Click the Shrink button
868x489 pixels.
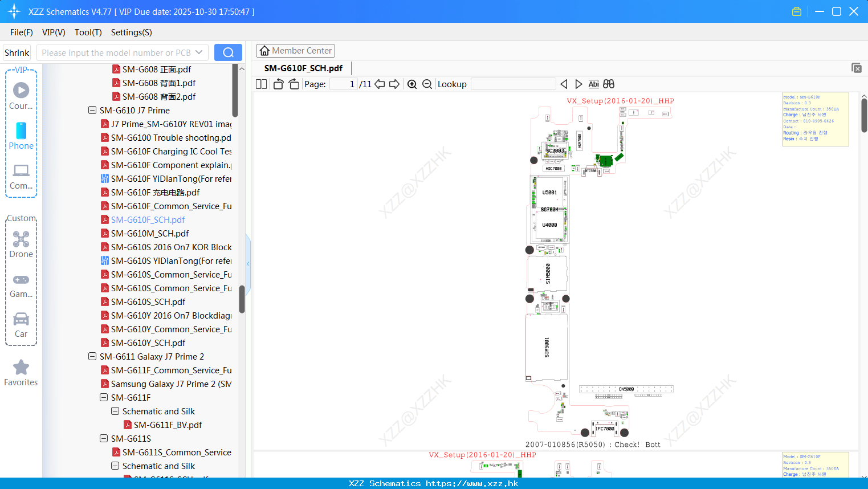tap(17, 52)
